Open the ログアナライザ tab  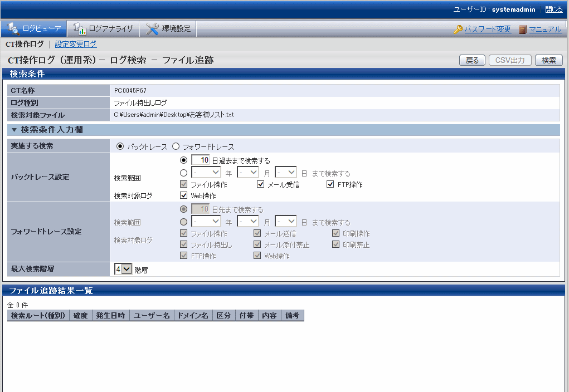(x=103, y=29)
